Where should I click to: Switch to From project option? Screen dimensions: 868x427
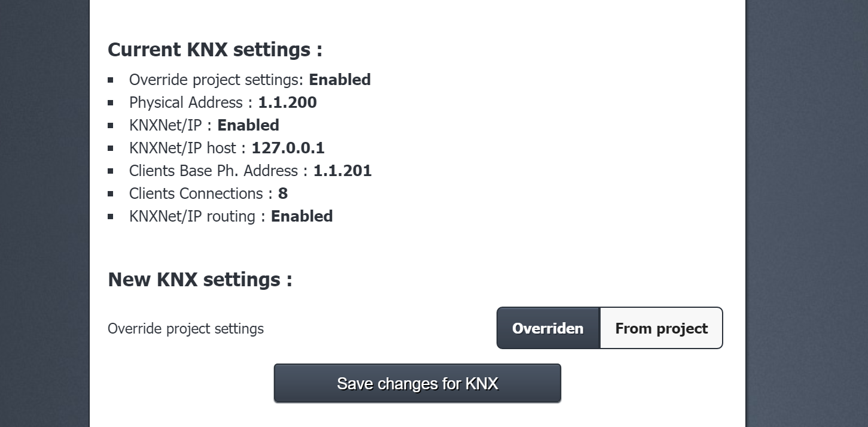coord(661,328)
